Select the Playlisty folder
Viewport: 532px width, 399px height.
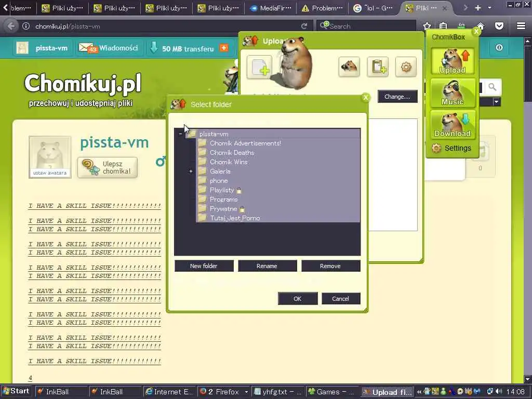pyautogui.click(x=221, y=190)
